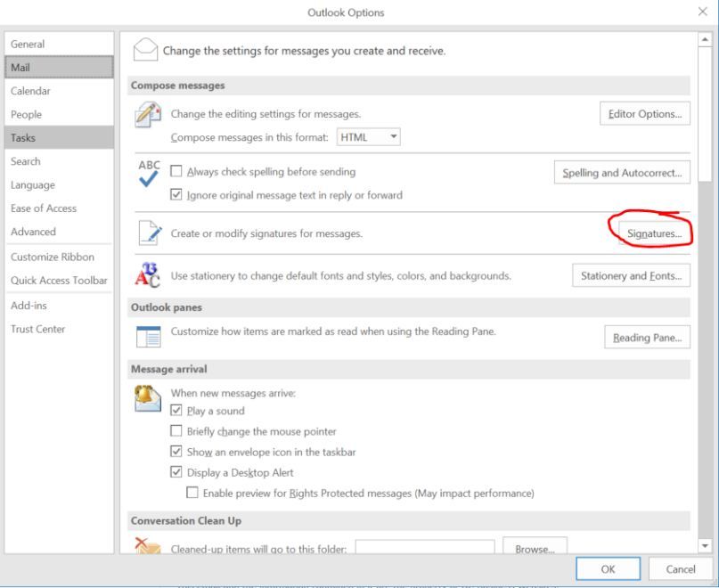Toggle Display a Desktop Alert checkbox

[176, 473]
